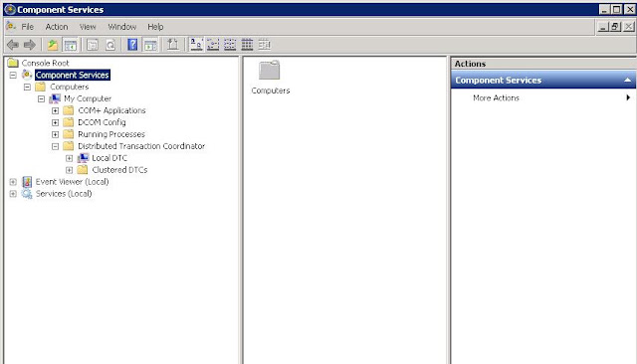Select My Computer label in the tree

pyautogui.click(x=88, y=98)
